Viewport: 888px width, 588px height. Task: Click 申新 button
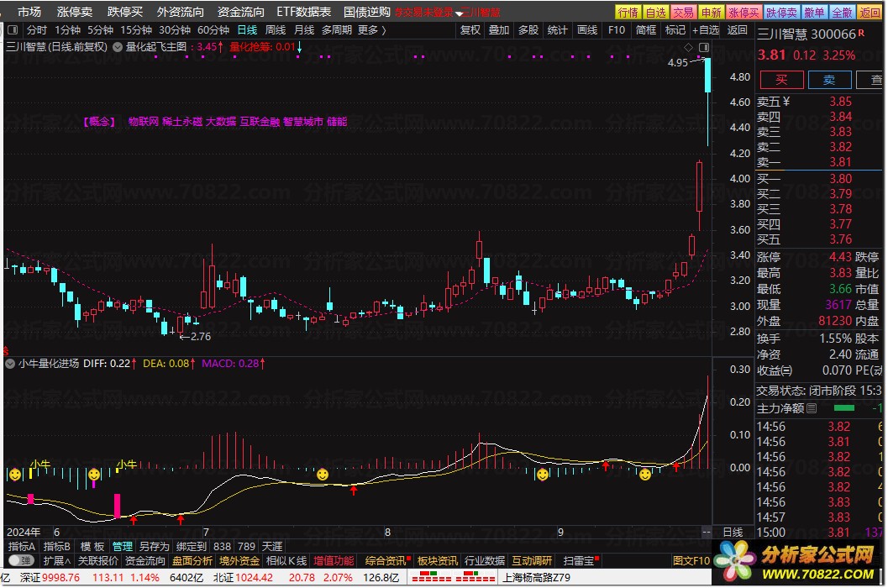pos(711,13)
